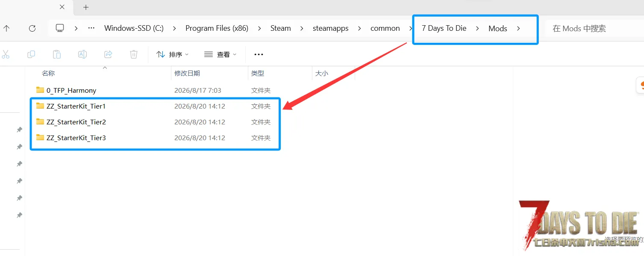
Task: Click folder icon of ZZ_StarterKit_Tier3
Action: [40, 137]
